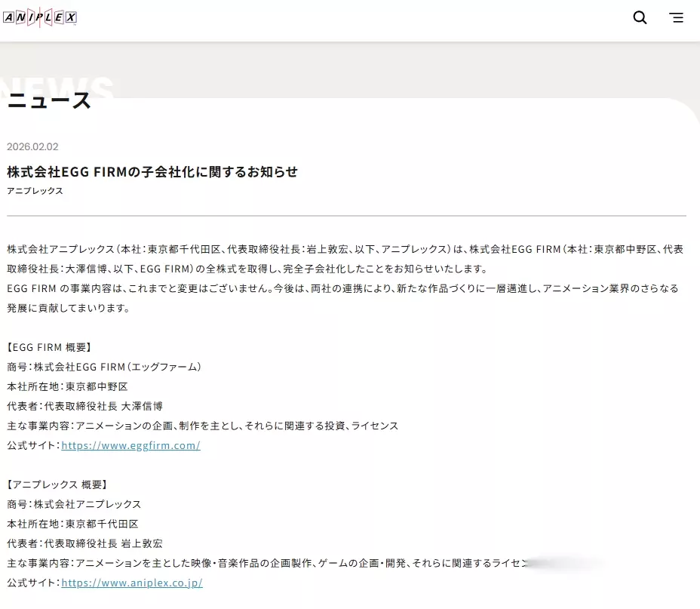Screen dimensions: 700x609
Task: Click the line 商号：株式会社EGG FIRM（エッグファーム）
Action: click(x=104, y=367)
